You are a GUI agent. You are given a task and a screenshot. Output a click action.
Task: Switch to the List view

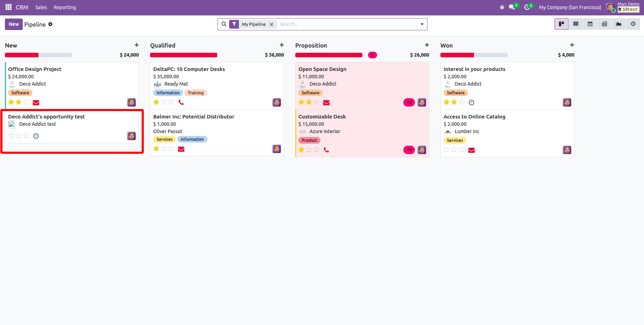pyautogui.click(x=575, y=24)
